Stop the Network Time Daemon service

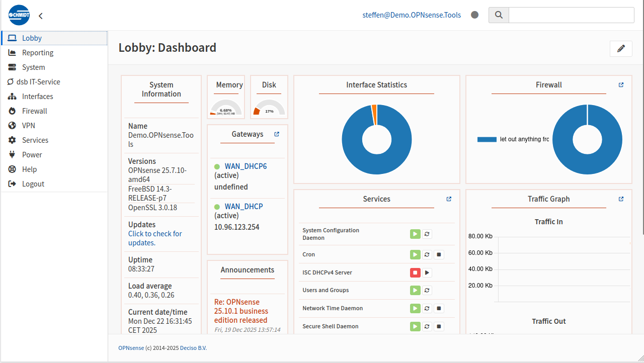pyautogui.click(x=439, y=308)
